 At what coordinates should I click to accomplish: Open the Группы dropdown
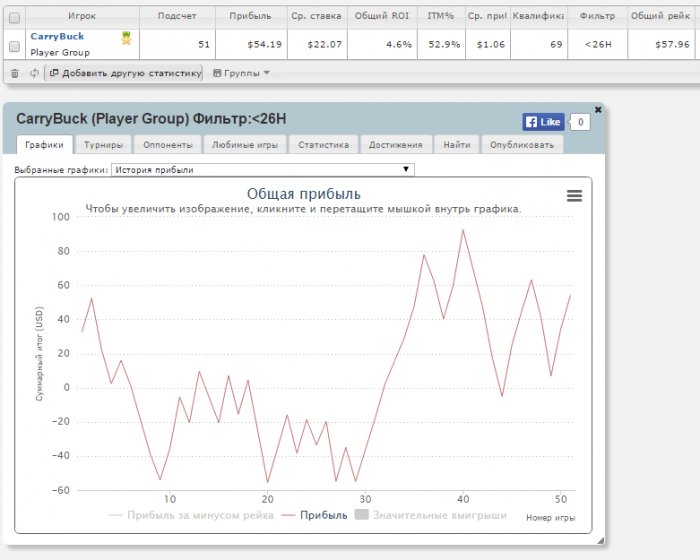241,73
